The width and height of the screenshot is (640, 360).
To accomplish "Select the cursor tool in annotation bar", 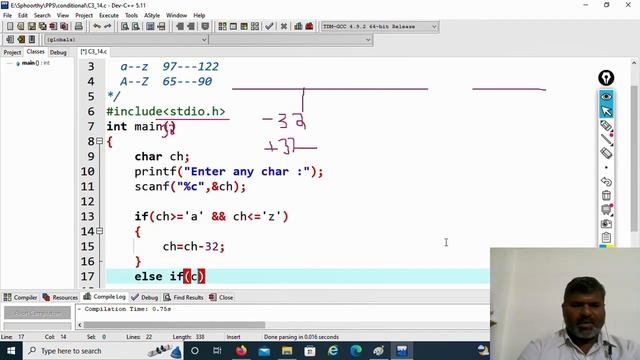I will [606, 111].
